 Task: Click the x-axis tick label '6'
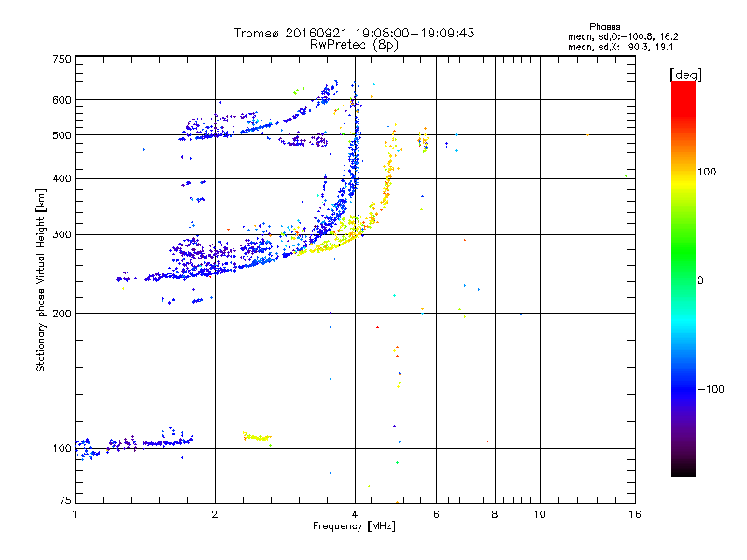(x=436, y=514)
